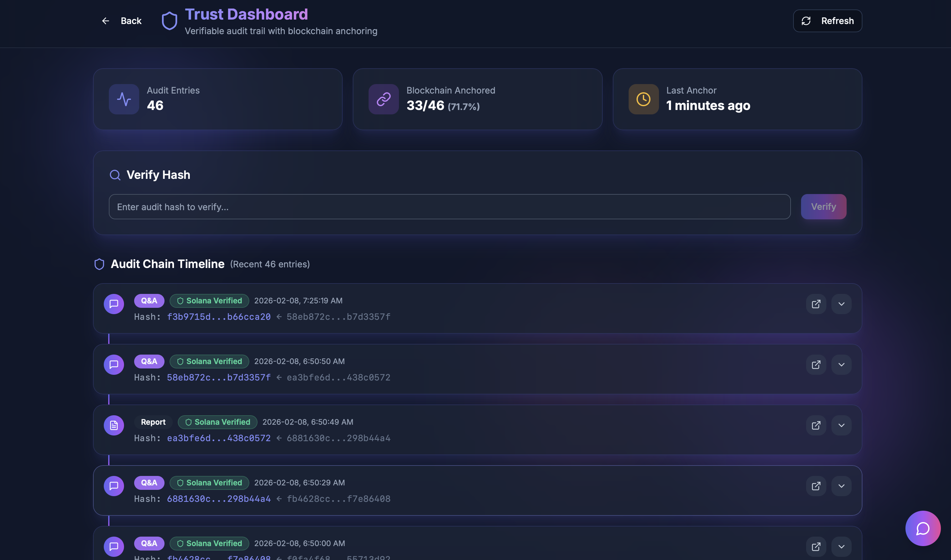
Task: Click Solana Verified badge on Report entry
Action: 218,422
